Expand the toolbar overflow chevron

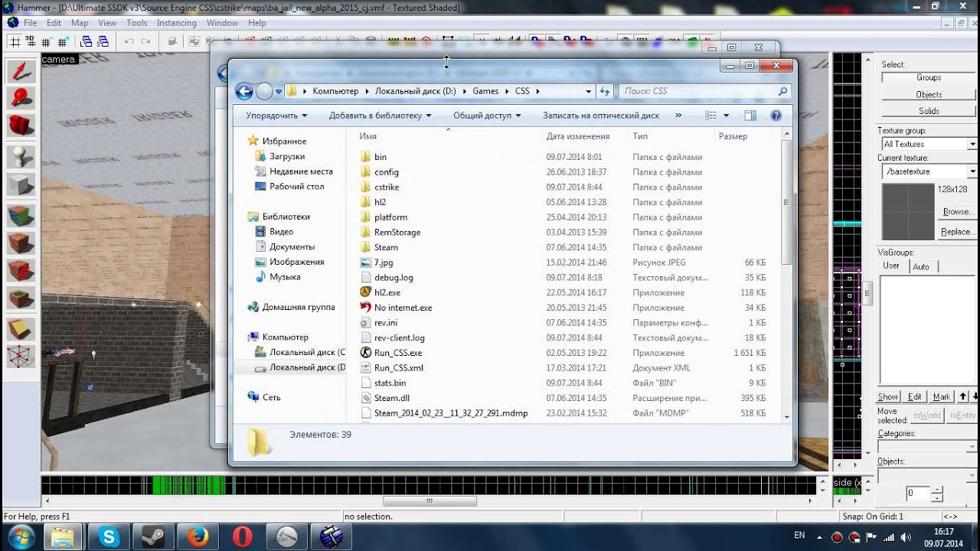678,116
